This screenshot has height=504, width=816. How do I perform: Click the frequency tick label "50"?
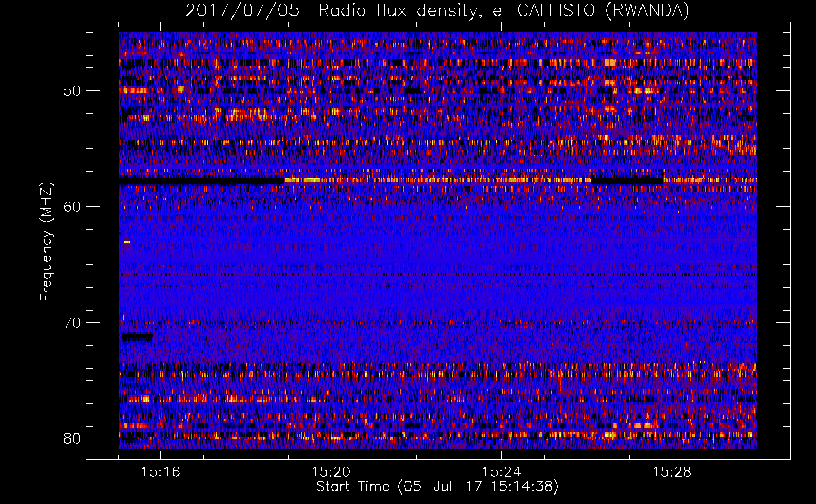tap(72, 91)
